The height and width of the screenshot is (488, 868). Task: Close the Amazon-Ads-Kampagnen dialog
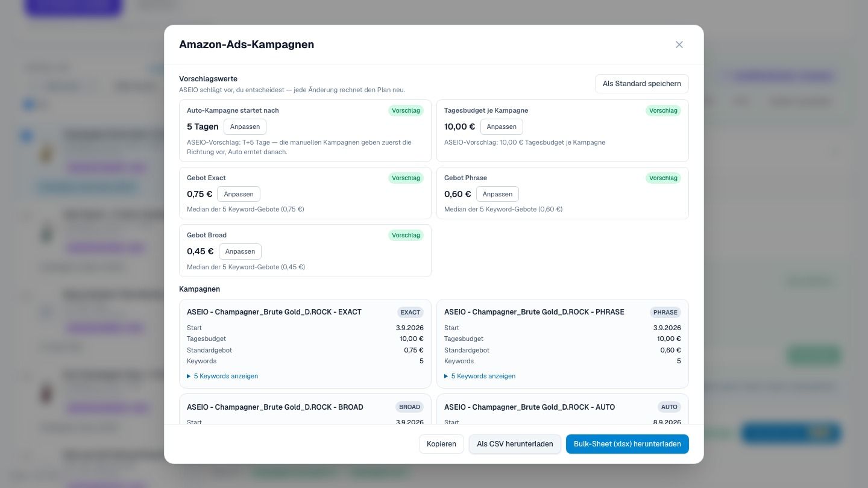(x=679, y=45)
